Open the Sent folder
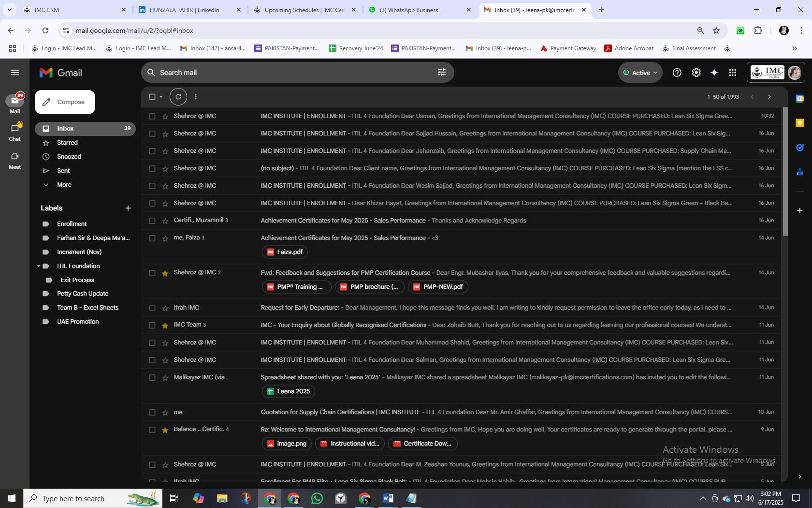 [x=63, y=171]
